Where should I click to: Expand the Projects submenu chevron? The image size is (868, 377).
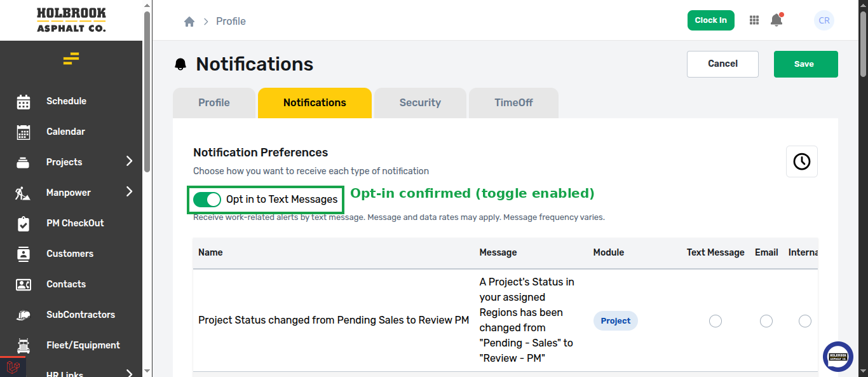[129, 161]
